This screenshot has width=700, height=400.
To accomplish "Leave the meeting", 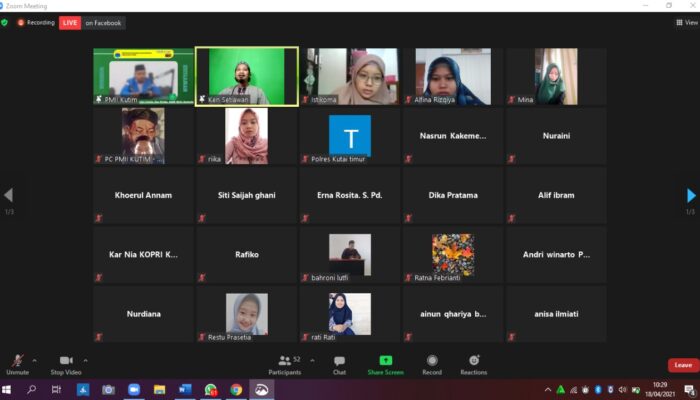I will click(683, 365).
